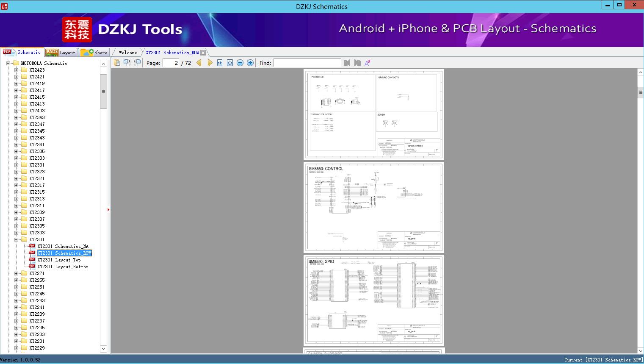
Task: Find the next match using the toolbar icon
Action: tap(357, 63)
